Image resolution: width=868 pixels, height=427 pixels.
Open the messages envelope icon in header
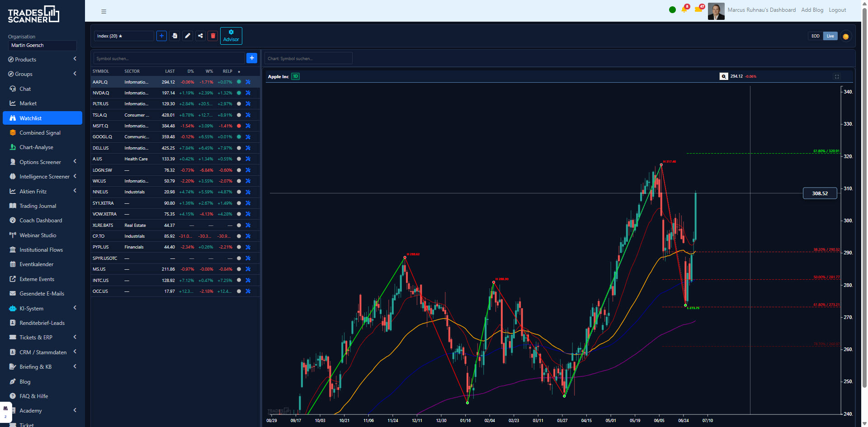[x=698, y=9]
